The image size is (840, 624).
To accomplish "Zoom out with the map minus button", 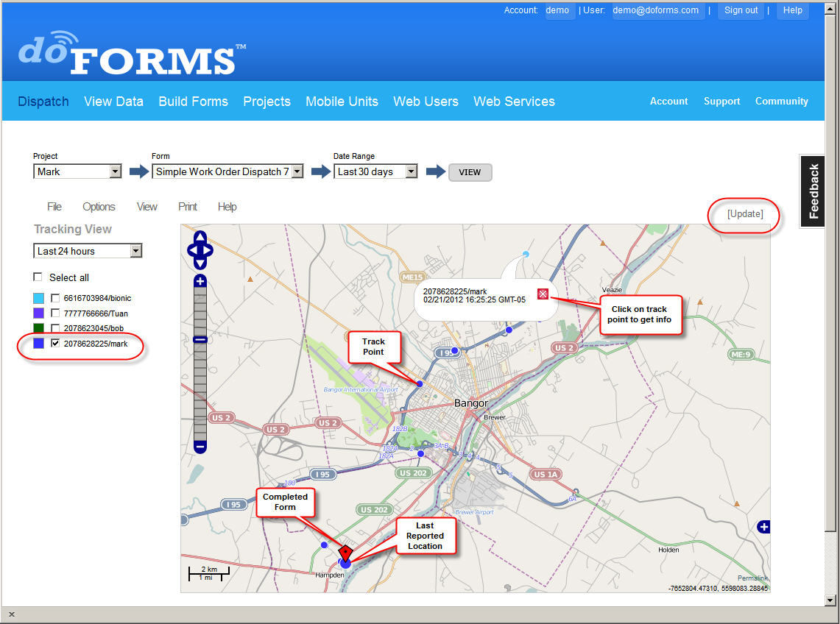I will pos(200,446).
